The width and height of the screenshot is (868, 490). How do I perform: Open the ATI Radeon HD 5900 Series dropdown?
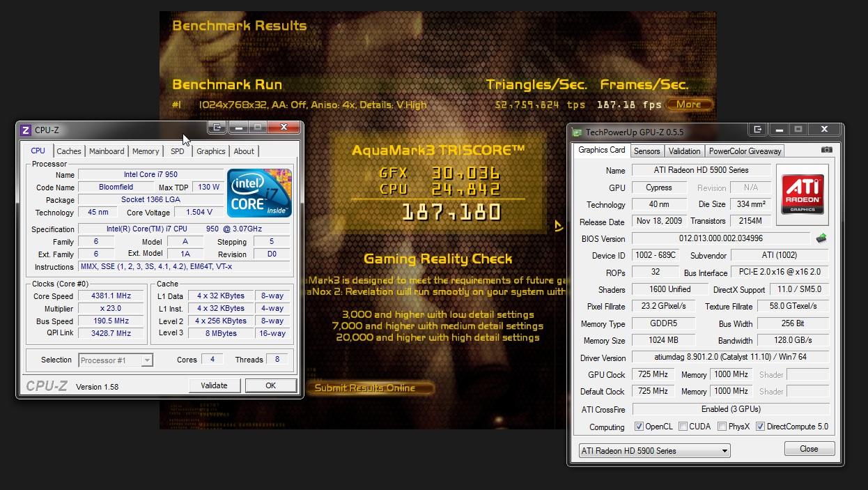click(654, 451)
